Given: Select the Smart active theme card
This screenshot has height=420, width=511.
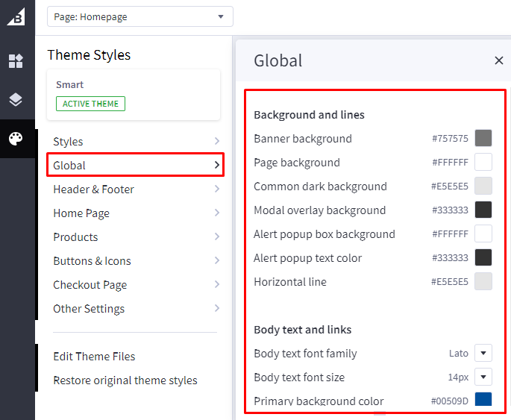Looking at the screenshot, I should [x=134, y=95].
